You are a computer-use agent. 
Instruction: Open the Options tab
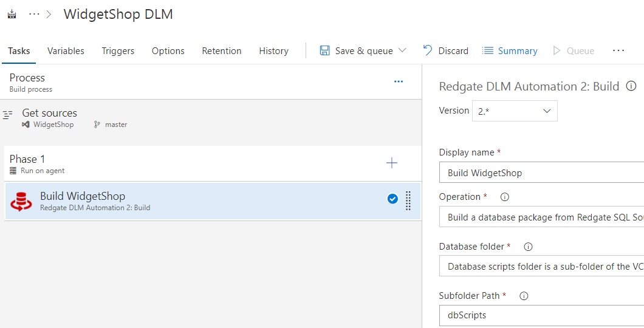pos(168,51)
